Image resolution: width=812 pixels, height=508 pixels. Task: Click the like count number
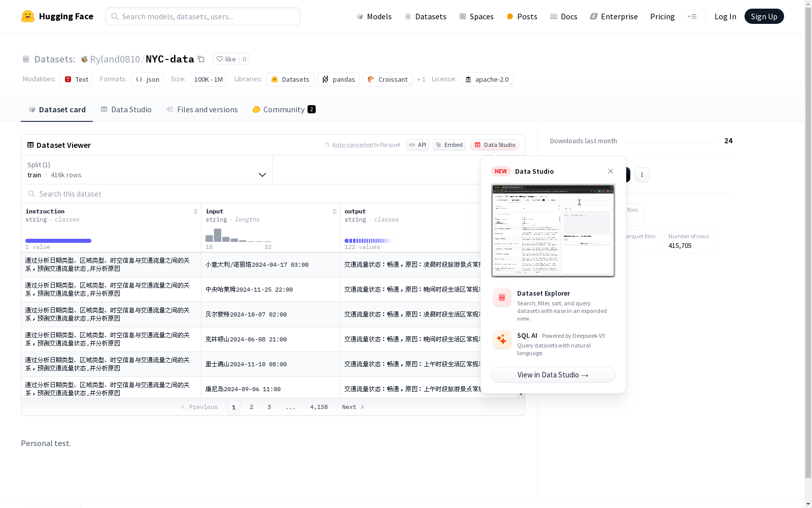[x=244, y=59]
